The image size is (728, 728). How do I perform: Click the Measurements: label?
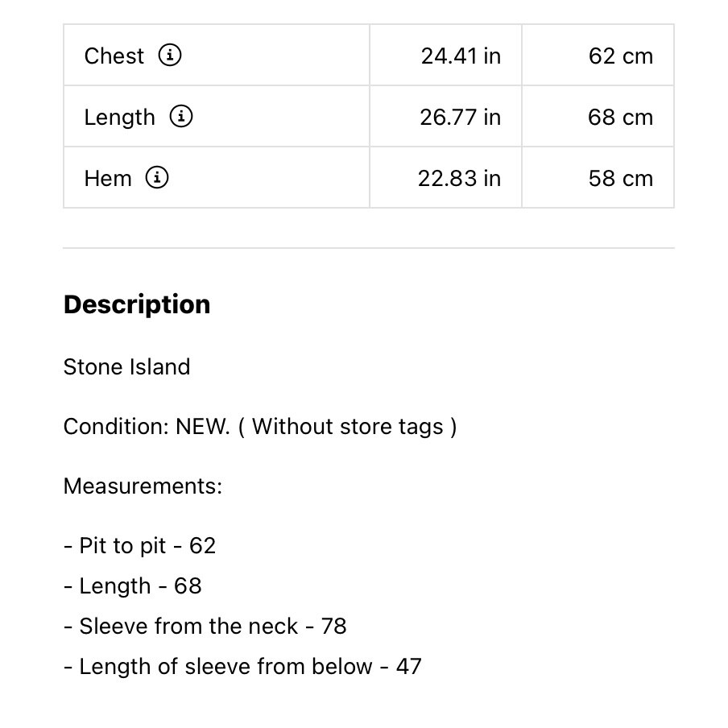pyautogui.click(x=143, y=486)
